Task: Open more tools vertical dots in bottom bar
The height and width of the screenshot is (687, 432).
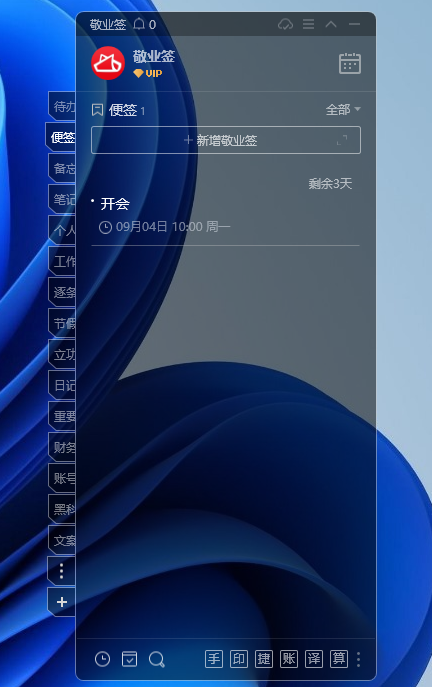Action: [x=358, y=659]
